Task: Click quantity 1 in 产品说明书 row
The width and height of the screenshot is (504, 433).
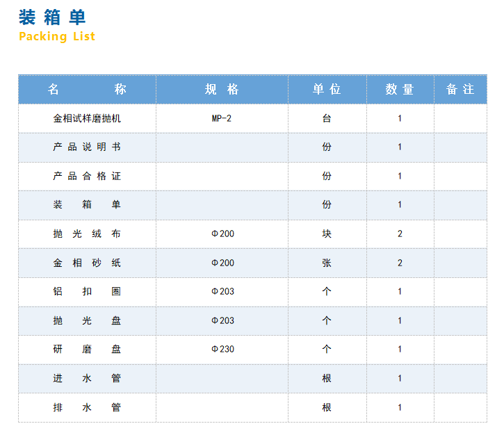Action: pyautogui.click(x=400, y=147)
